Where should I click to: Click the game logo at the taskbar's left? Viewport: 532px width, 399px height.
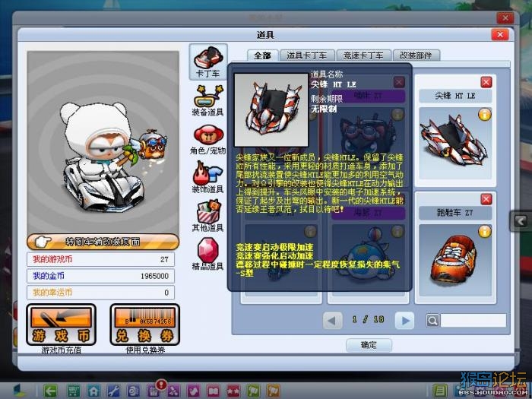click(x=21, y=391)
